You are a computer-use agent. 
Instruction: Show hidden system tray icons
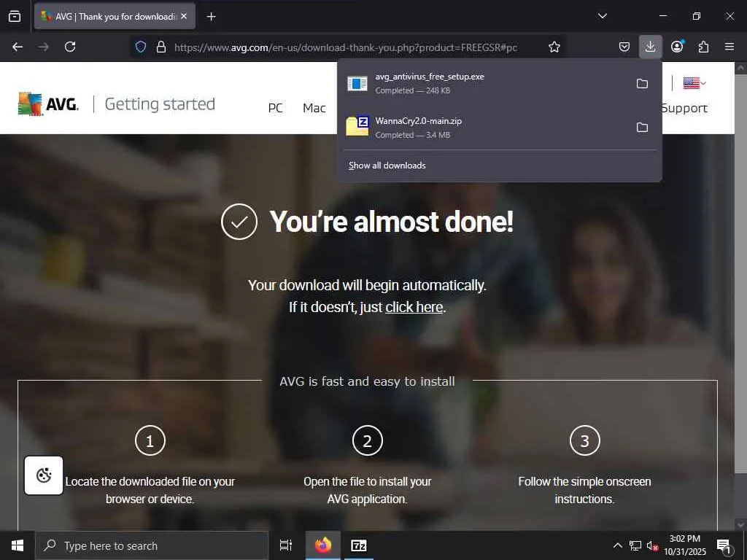[617, 545]
